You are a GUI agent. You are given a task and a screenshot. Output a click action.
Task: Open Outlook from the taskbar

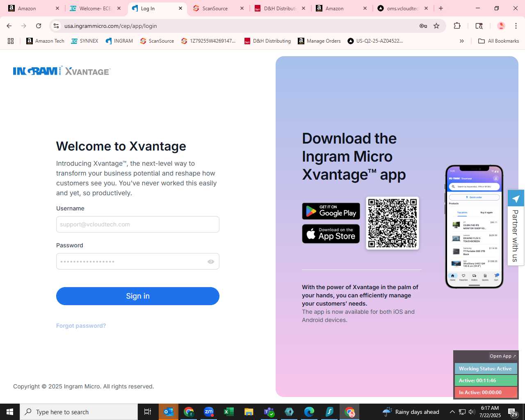(169, 412)
